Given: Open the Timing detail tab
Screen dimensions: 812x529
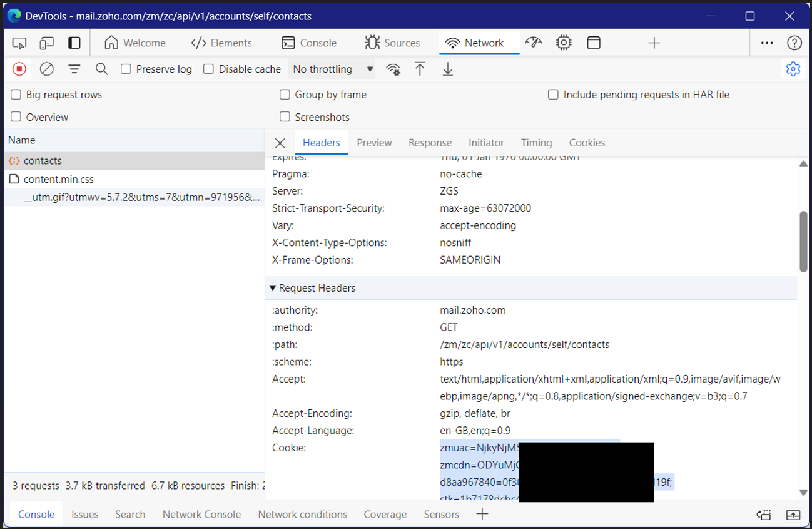Looking at the screenshot, I should [x=536, y=143].
